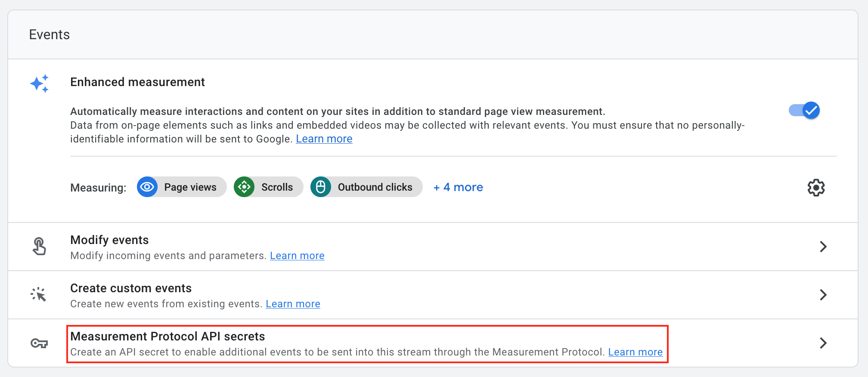This screenshot has height=377, width=868.
Task: Click the Create custom events cursor icon
Action: pyautogui.click(x=39, y=295)
